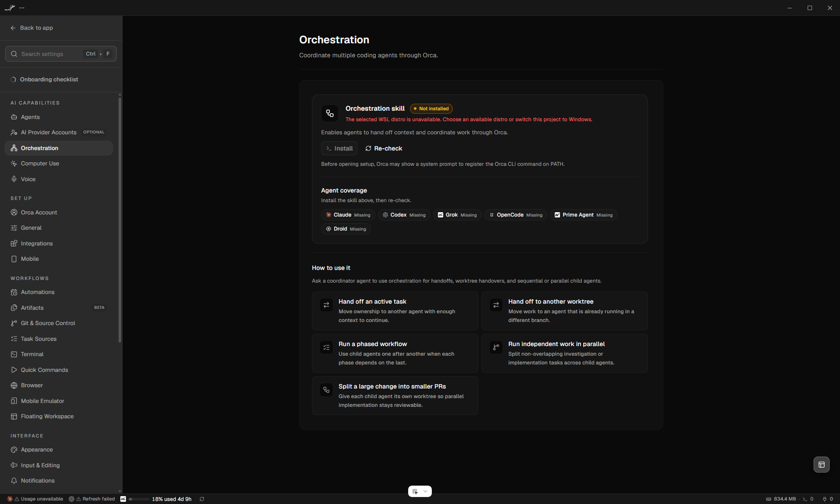This screenshot has width=840, height=504.
Task: Click the floating layout panel button
Action: click(x=821, y=465)
